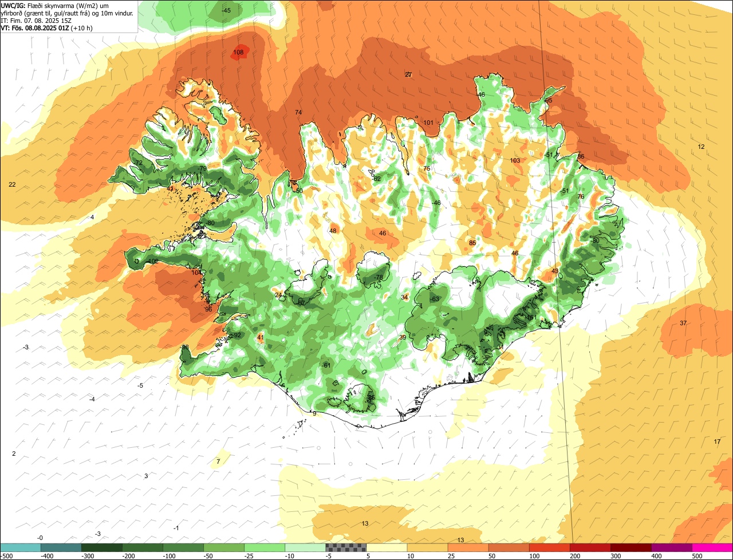Click the map value 37 in the eastern sea

[x=683, y=324]
